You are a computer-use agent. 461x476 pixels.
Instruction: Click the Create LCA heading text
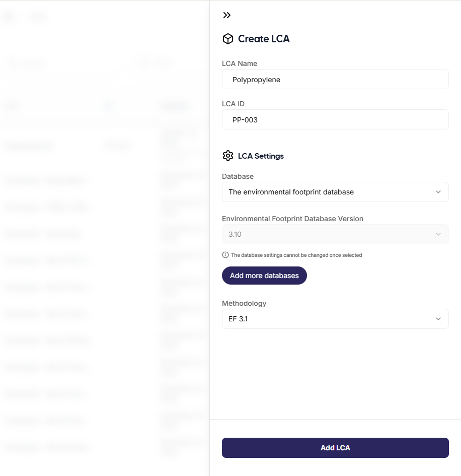point(264,39)
